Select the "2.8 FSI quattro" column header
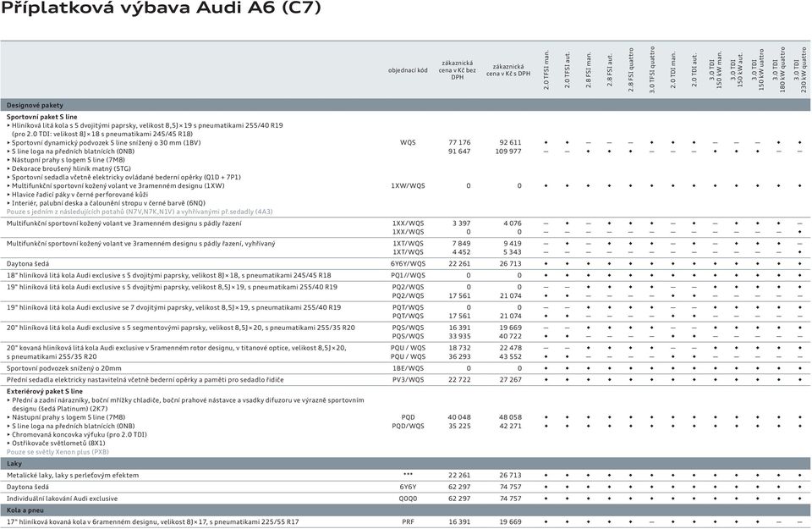The height and width of the screenshot is (529, 812). pos(631,70)
